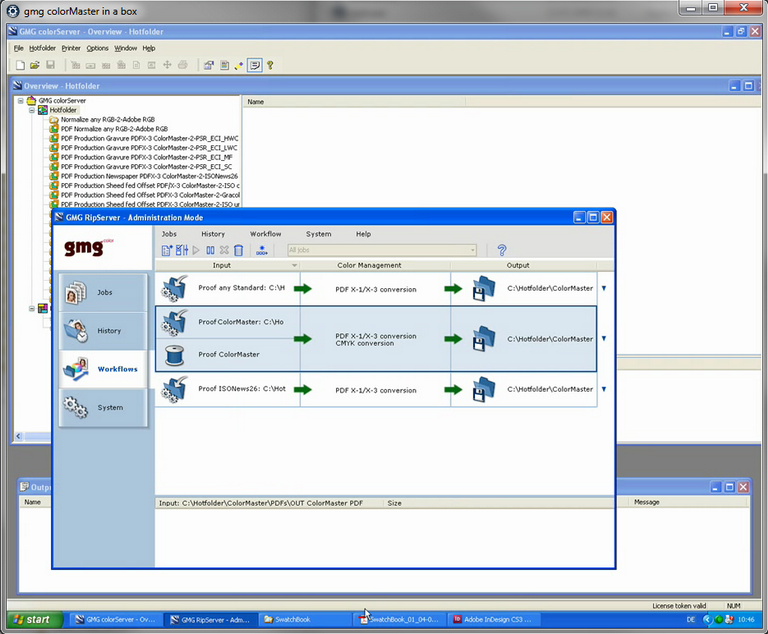Viewport: 768px width, 634px height.
Task: Open the 'All jobs' filter dropdown
Action: [382, 250]
